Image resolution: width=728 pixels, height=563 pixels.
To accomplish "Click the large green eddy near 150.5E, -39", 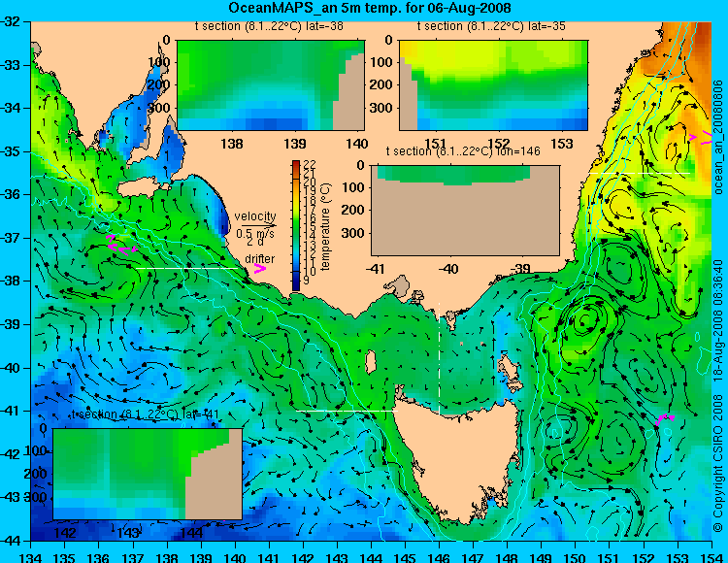I will tap(585, 320).
